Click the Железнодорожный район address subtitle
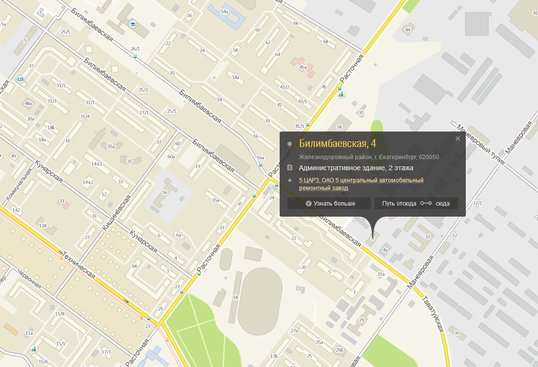 point(369,157)
